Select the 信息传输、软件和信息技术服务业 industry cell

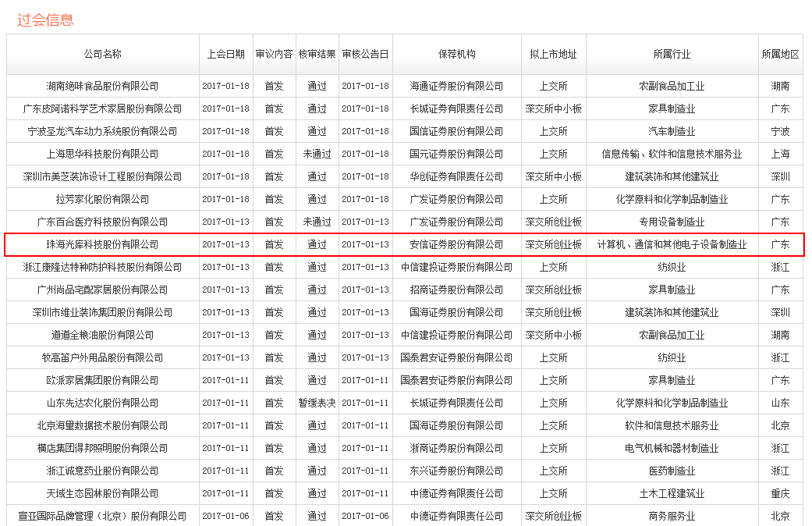(672, 154)
